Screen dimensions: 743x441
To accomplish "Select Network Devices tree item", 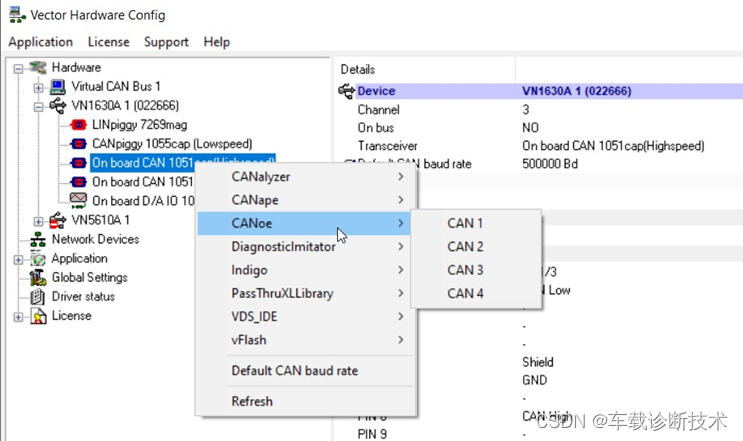I will click(95, 239).
